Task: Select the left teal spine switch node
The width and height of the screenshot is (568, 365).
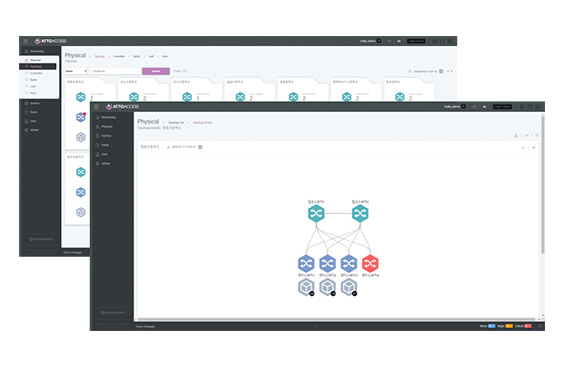Action: 316,213
